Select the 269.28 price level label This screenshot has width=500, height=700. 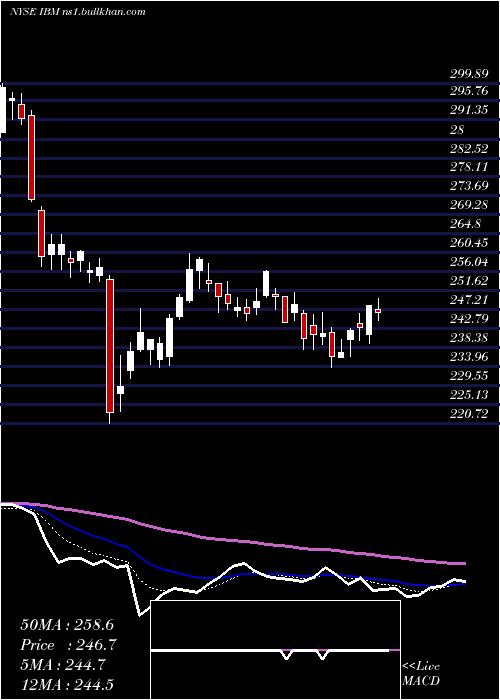468,205
